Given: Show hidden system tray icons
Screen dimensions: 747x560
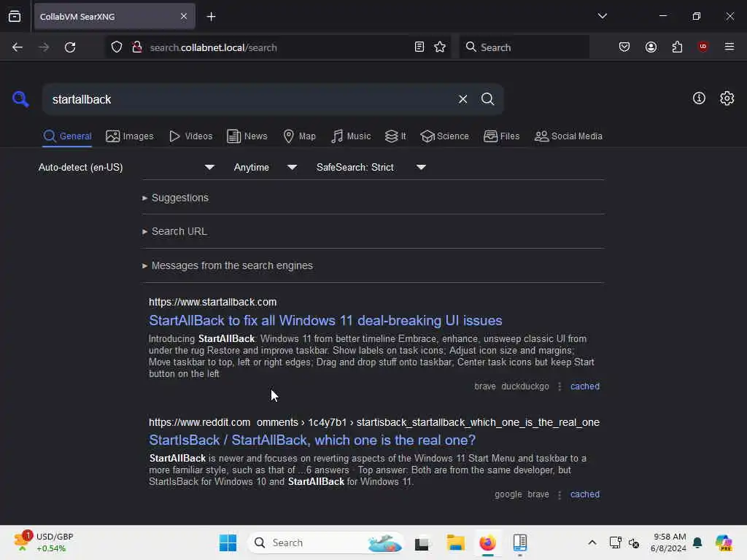Looking at the screenshot, I should coord(592,542).
